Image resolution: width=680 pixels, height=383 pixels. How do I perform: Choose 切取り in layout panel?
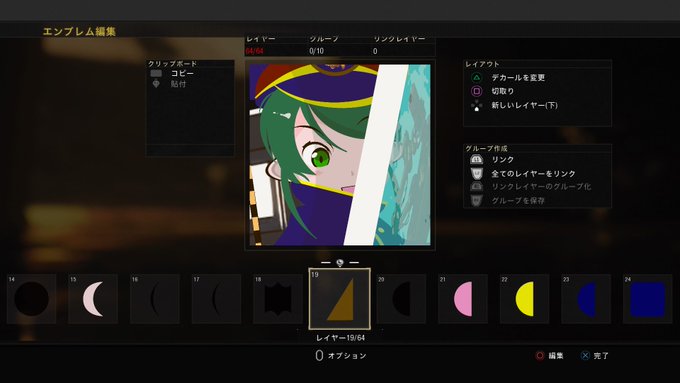pyautogui.click(x=503, y=91)
